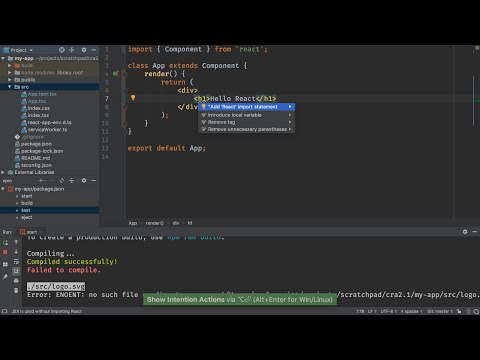Choose Remove unnecessary parentheses intention
Viewport: 480px width, 360px height.
[246, 129]
